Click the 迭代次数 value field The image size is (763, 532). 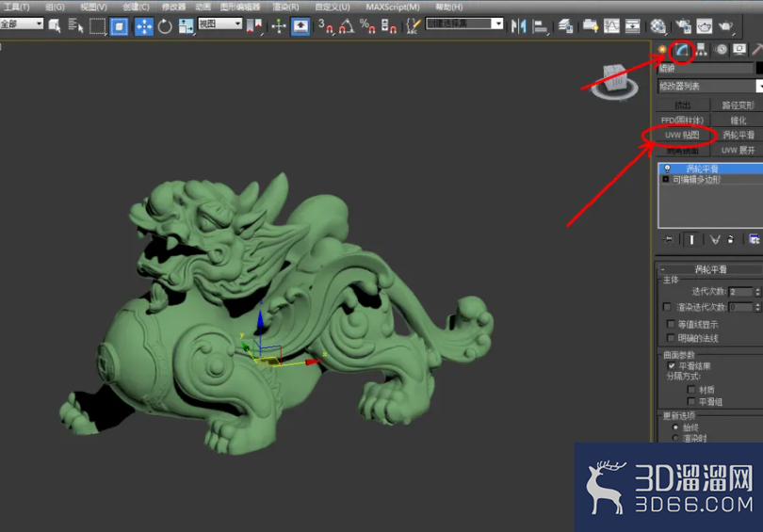point(740,291)
